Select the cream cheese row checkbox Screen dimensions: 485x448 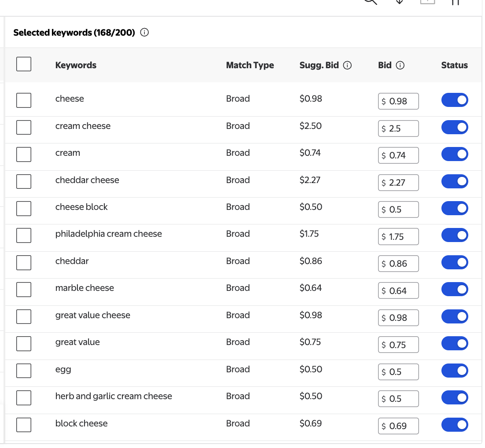coord(24,128)
